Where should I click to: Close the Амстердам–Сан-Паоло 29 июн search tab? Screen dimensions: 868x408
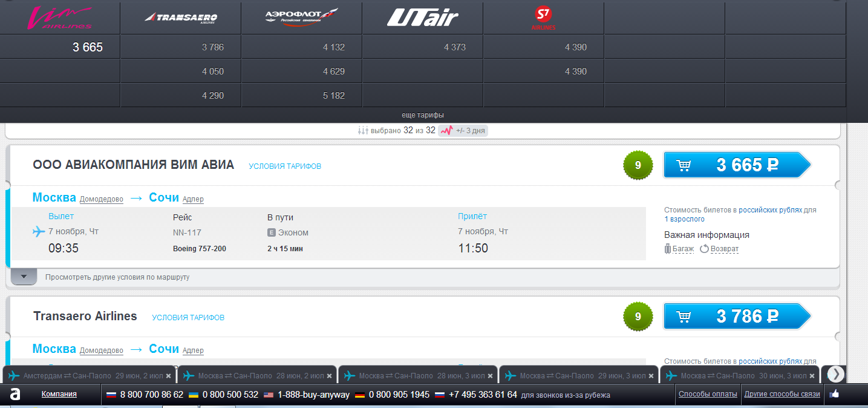(169, 376)
